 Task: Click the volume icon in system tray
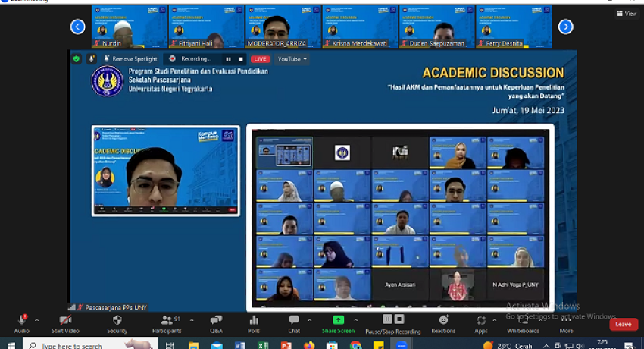pos(580,346)
